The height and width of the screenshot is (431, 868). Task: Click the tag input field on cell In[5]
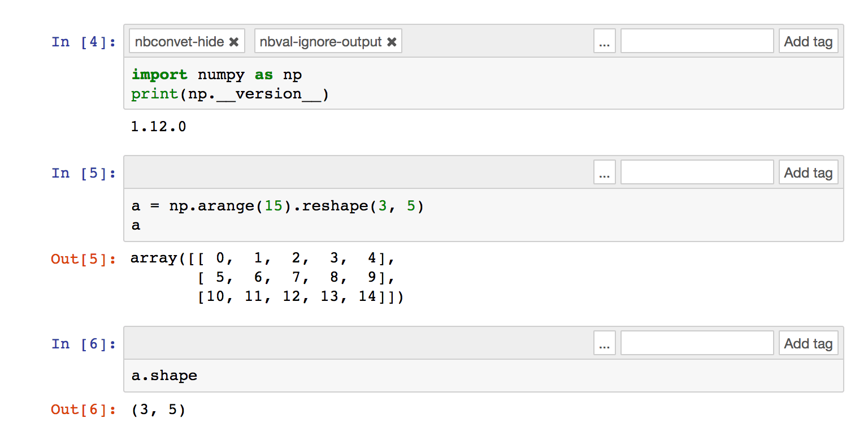(x=697, y=171)
